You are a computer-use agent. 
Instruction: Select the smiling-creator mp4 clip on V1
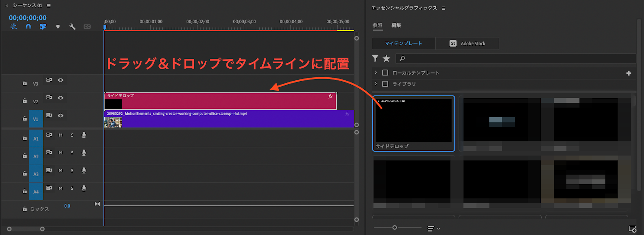pyautogui.click(x=229, y=119)
